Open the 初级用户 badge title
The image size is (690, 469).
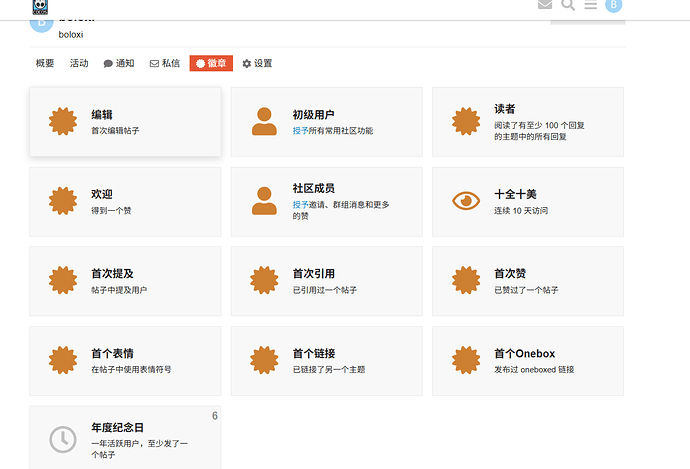point(314,115)
